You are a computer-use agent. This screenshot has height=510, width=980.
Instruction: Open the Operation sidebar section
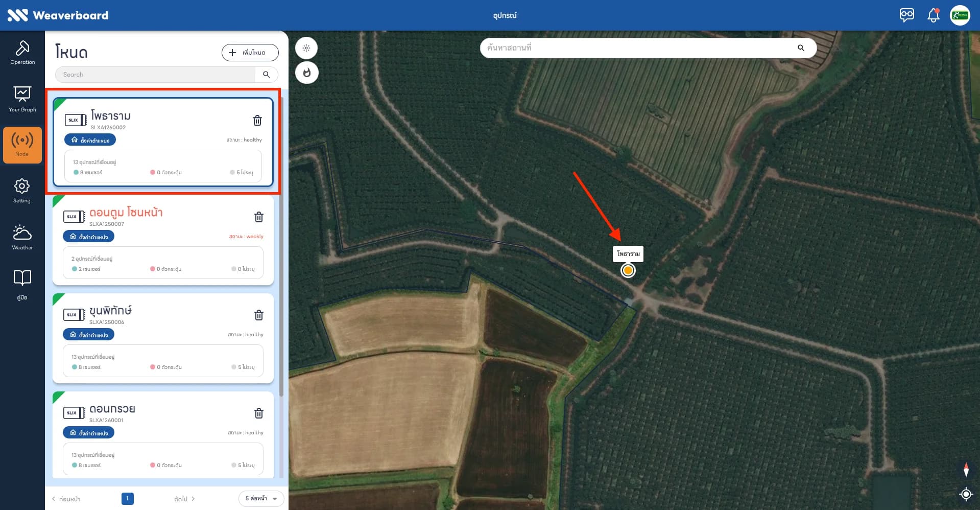(22, 53)
